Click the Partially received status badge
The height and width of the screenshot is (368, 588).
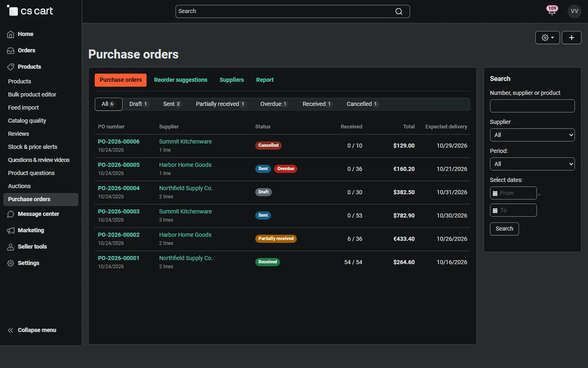pyautogui.click(x=276, y=239)
